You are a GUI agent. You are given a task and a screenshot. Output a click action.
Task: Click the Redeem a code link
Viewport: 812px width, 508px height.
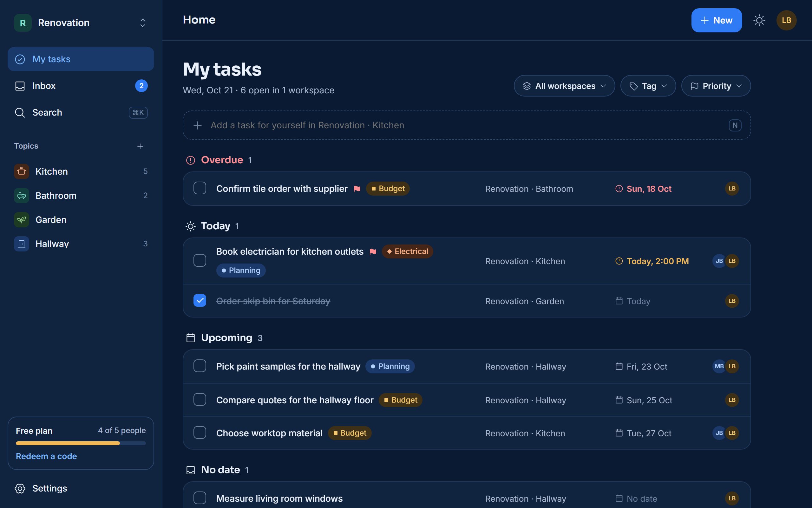[x=46, y=456]
